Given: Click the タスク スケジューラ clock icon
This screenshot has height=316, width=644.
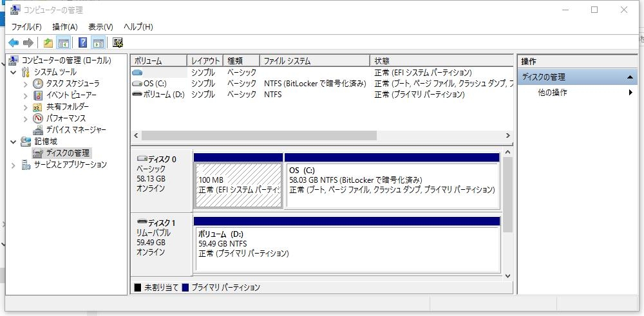Looking at the screenshot, I should pyautogui.click(x=38, y=84).
